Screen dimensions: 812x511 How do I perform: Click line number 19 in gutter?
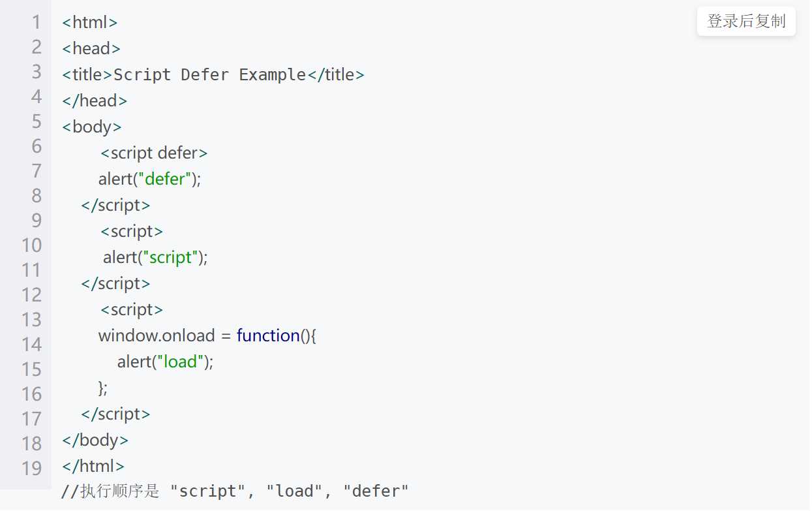point(31,469)
